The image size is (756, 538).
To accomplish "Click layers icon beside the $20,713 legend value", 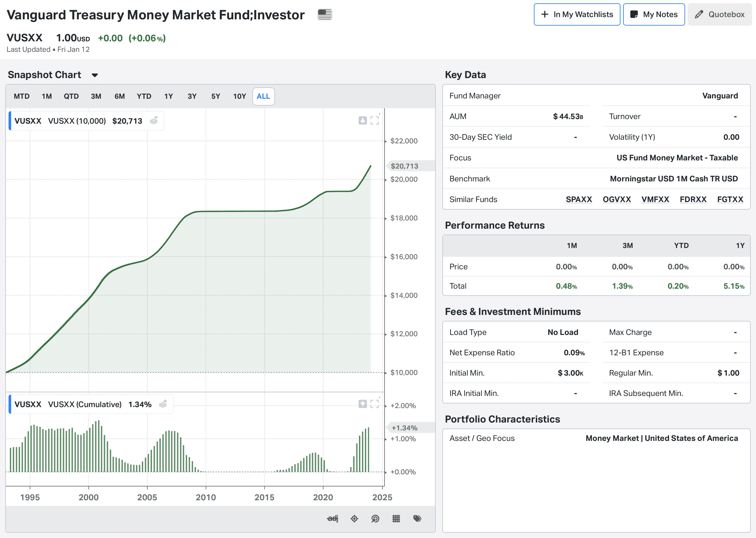I will [x=154, y=121].
